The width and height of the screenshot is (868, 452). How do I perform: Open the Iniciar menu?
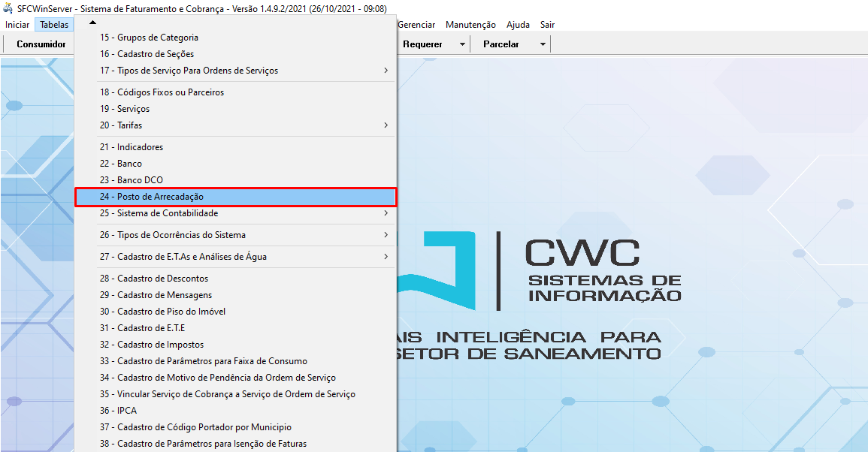(x=17, y=25)
